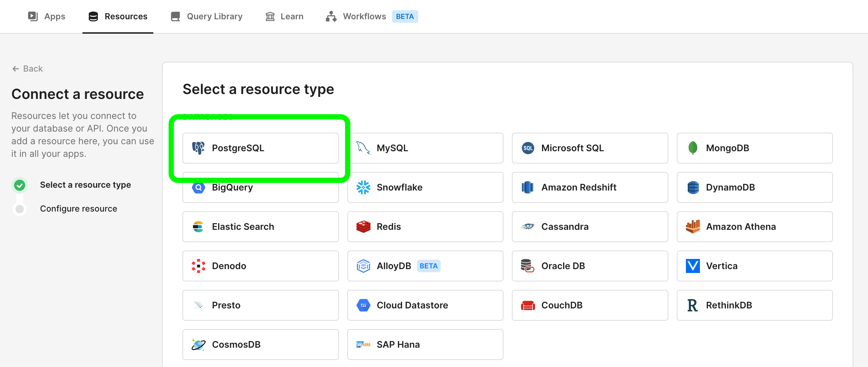
Task: Click the Denodo logo icon
Action: 198,266
